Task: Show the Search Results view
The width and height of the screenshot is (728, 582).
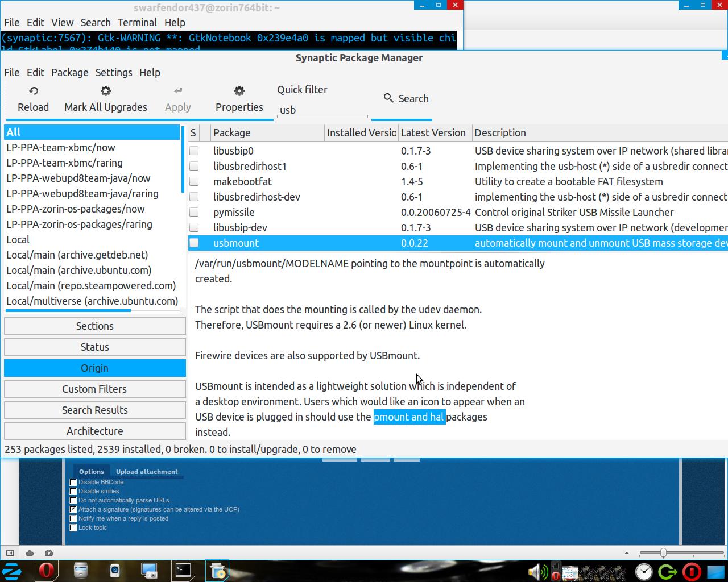Action: [x=95, y=410]
